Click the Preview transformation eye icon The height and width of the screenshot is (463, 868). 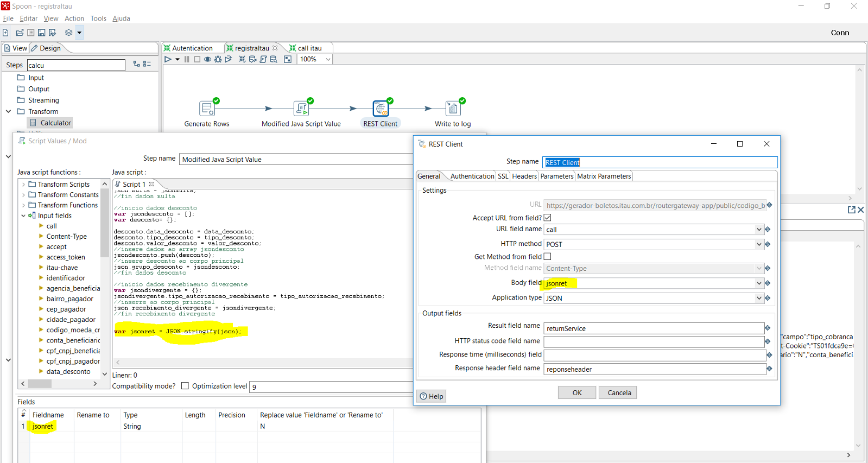207,59
